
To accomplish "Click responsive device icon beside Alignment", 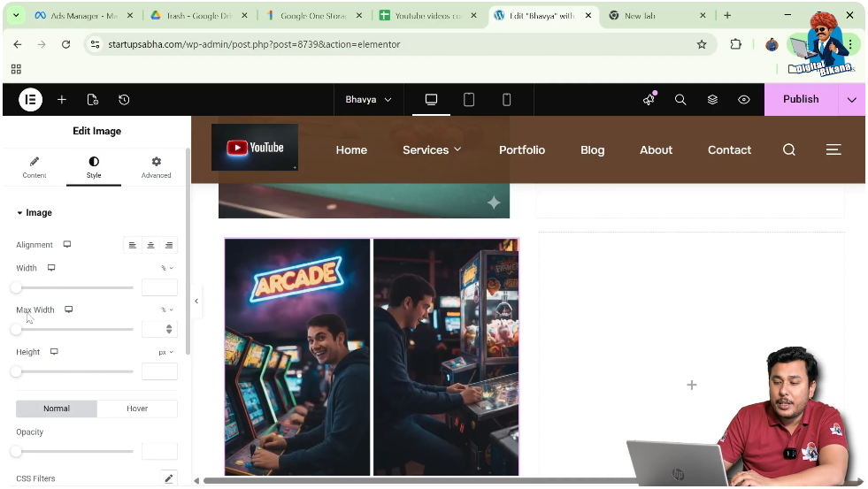I will (67, 244).
